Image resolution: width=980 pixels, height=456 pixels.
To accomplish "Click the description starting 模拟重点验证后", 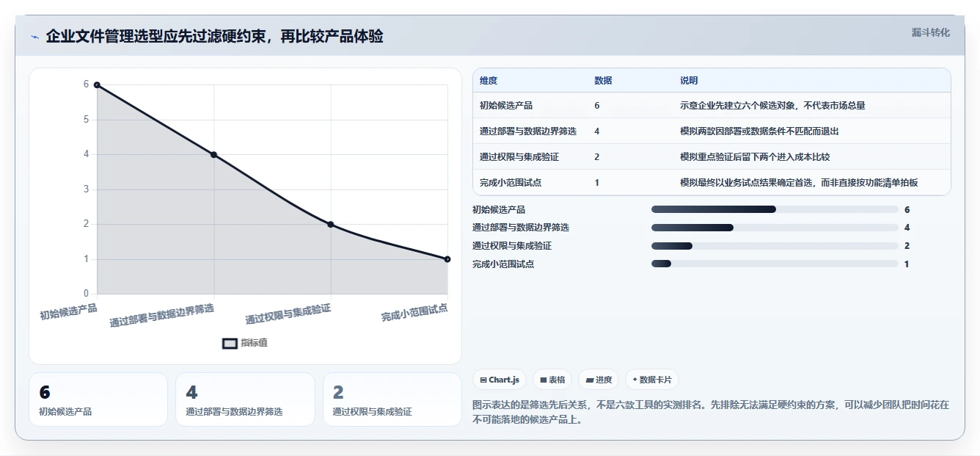I will [x=755, y=157].
